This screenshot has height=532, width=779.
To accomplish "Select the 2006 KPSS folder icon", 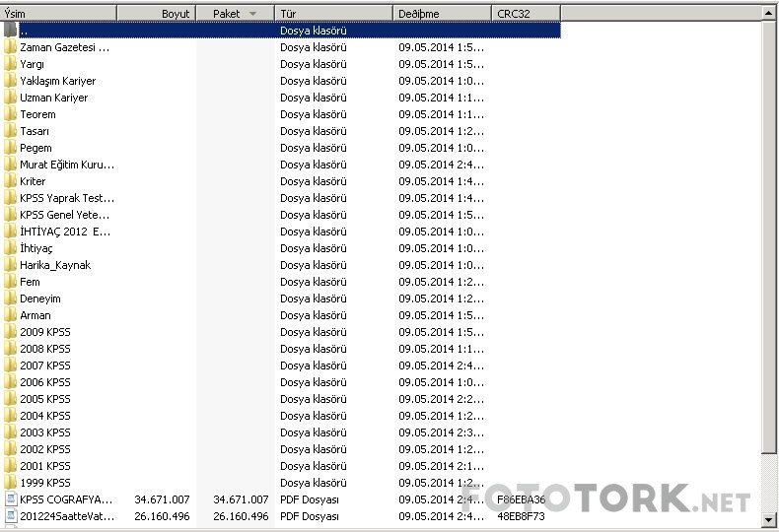I will click(10, 382).
